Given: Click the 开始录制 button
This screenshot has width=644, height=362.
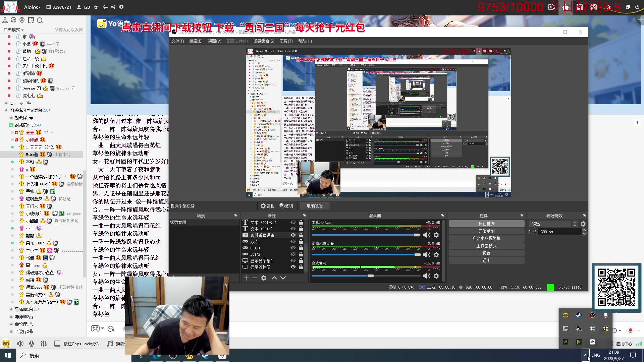Looking at the screenshot, I should [486, 231].
